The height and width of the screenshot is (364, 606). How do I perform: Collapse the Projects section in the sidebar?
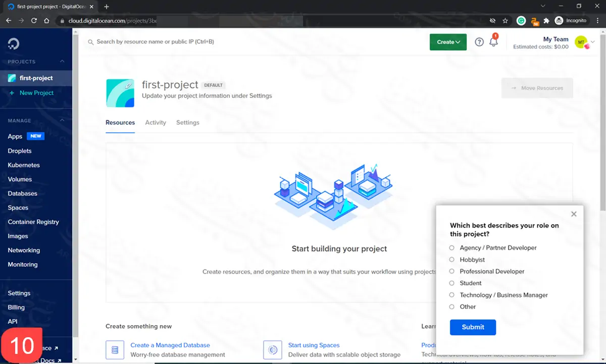click(62, 62)
